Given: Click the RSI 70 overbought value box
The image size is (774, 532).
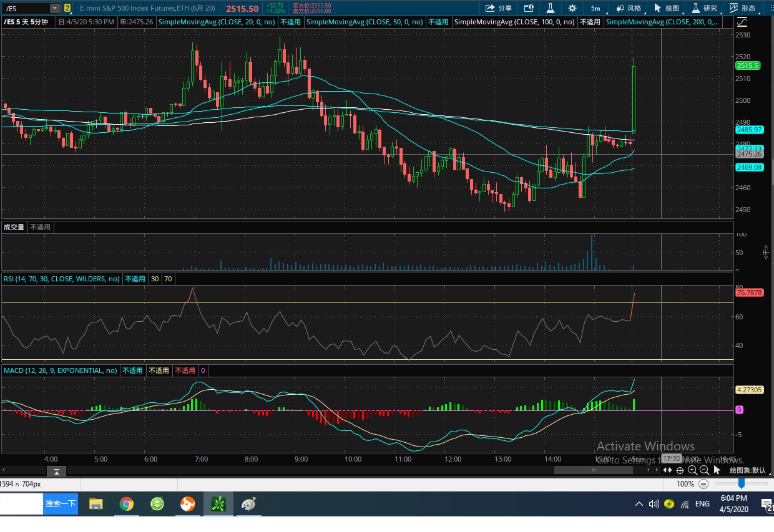Looking at the screenshot, I should pos(168,279).
